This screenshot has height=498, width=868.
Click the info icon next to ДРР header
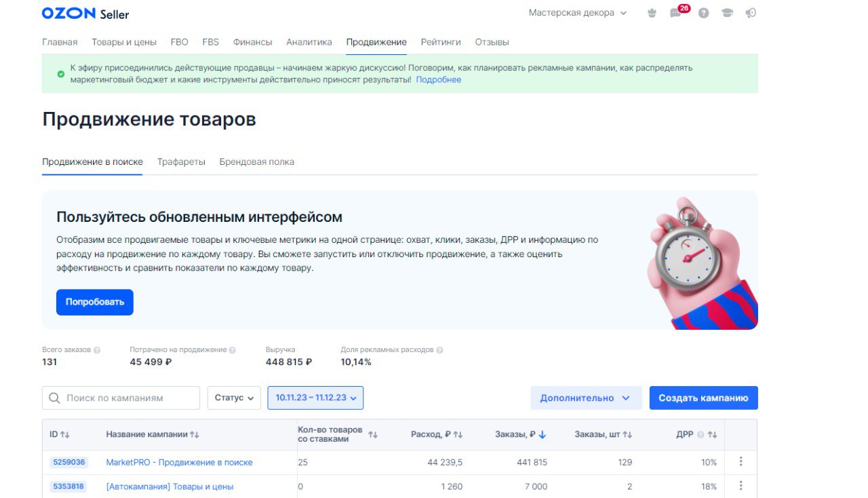[701, 434]
